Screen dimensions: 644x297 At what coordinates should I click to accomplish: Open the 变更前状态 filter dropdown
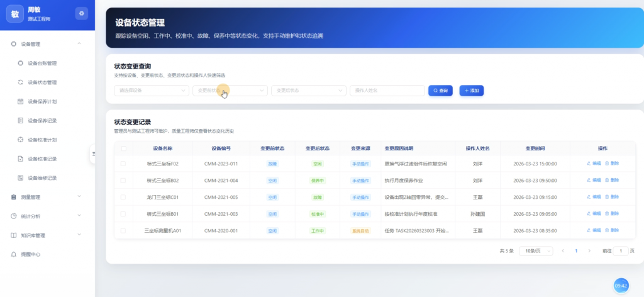click(x=230, y=91)
